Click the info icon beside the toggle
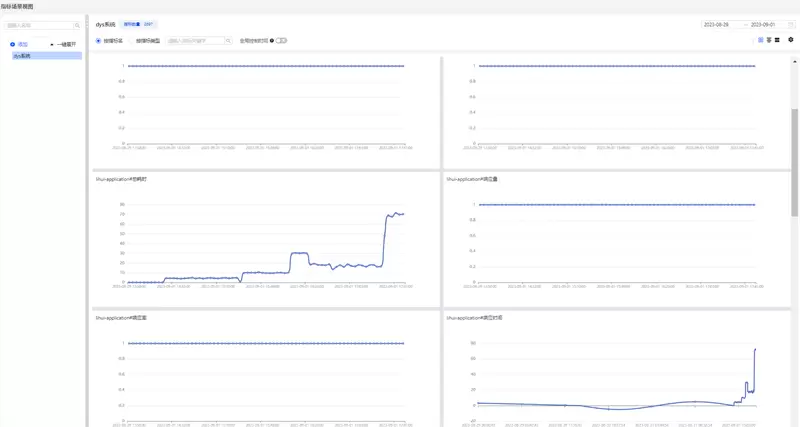 coord(272,41)
